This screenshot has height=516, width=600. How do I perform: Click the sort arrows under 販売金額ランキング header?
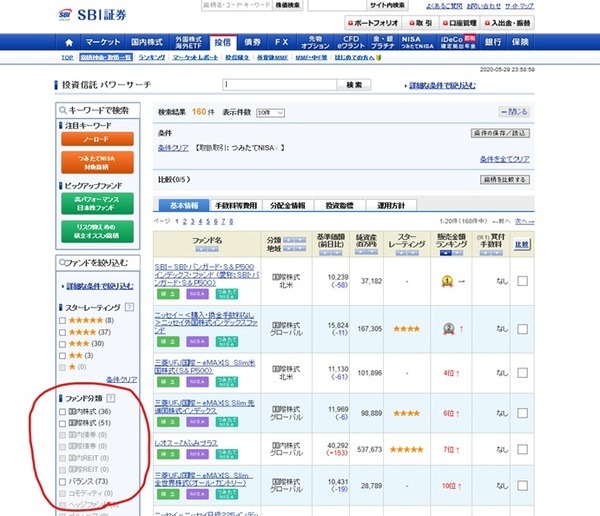(x=451, y=253)
